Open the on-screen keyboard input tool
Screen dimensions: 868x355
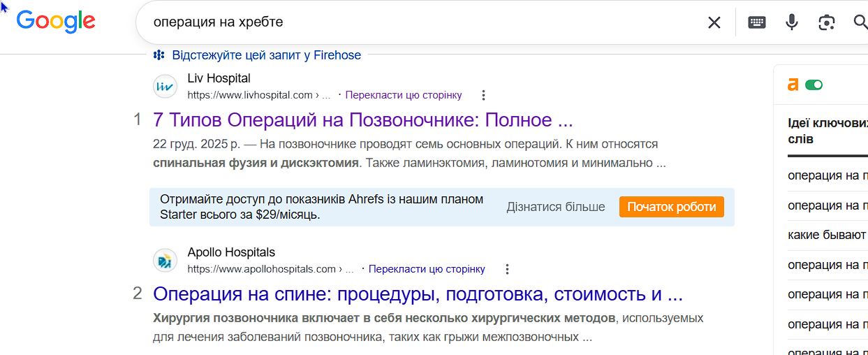coord(757,22)
